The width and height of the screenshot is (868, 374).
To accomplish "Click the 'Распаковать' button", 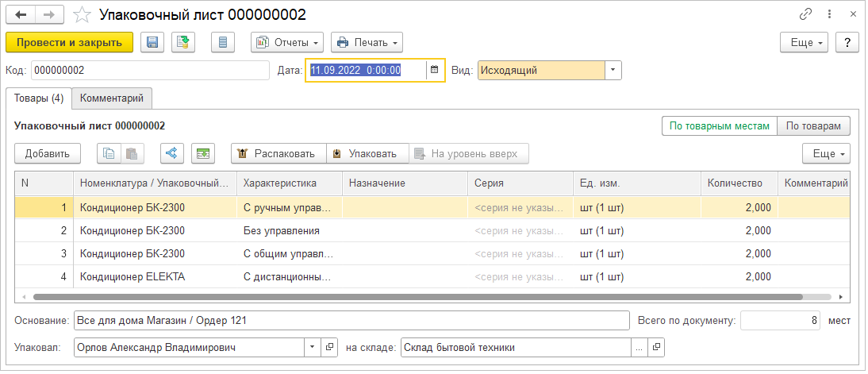I will pos(278,153).
